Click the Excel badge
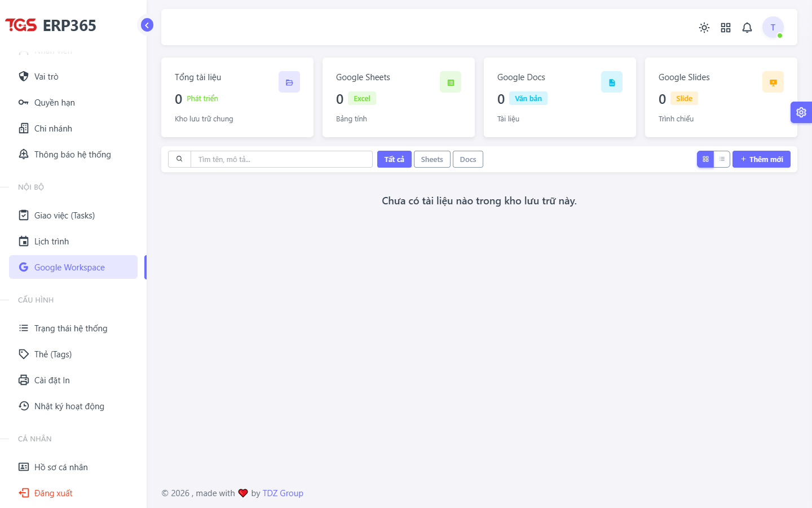Viewport: 812px width, 508px height. click(362, 98)
